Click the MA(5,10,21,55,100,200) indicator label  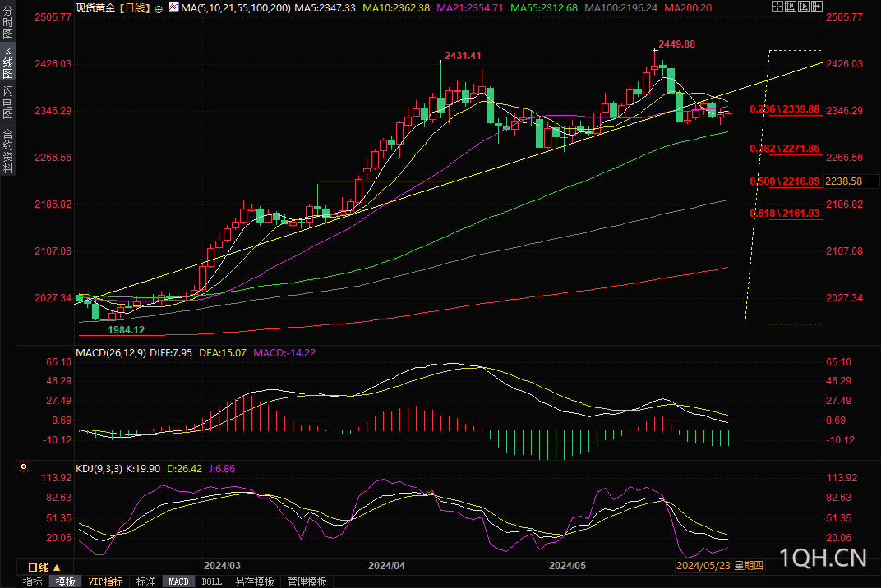coord(236,8)
